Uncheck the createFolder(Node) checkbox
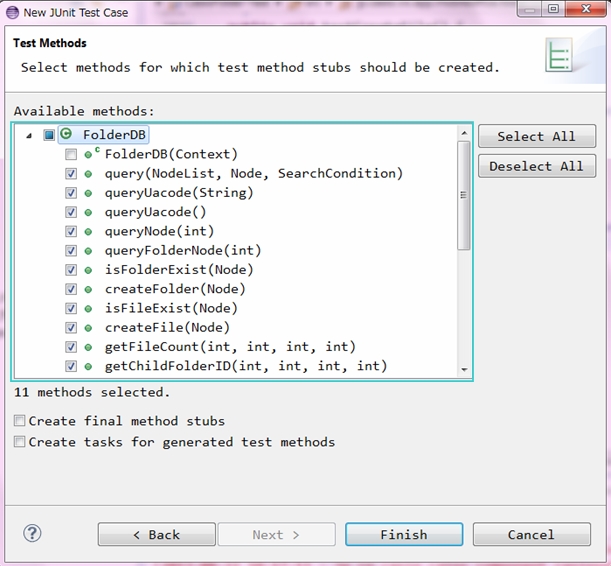Screen dimensions: 611x566 (x=71, y=289)
